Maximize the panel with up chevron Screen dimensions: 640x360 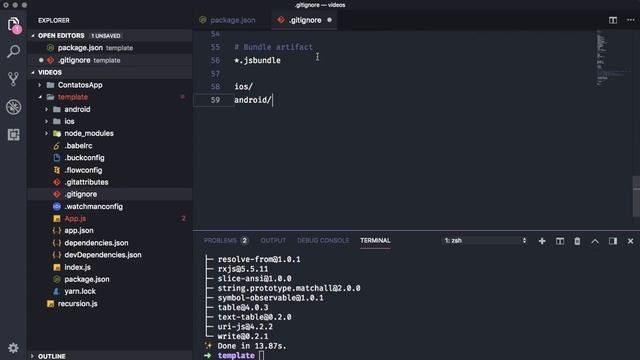point(595,241)
